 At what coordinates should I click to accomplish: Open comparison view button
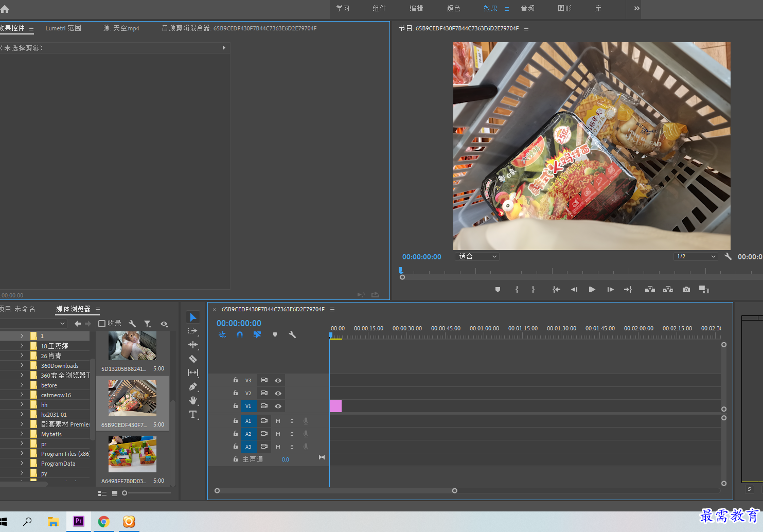click(x=704, y=290)
